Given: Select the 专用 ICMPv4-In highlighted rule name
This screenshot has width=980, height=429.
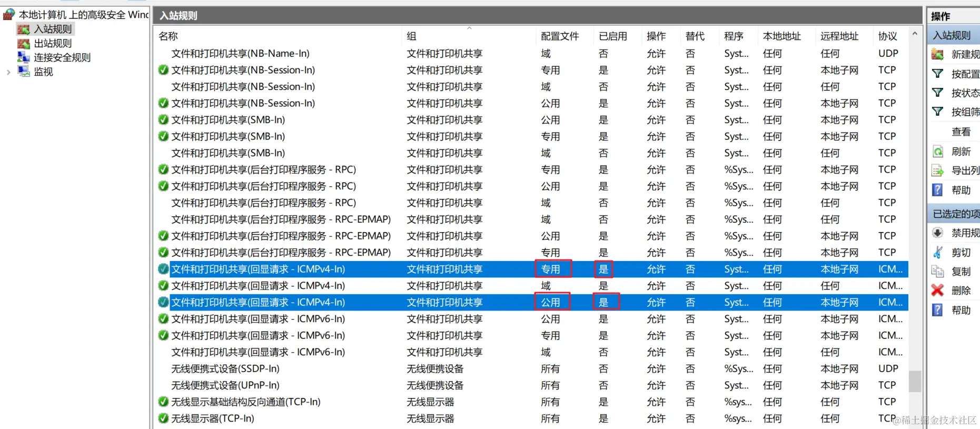Looking at the screenshot, I should 258,269.
